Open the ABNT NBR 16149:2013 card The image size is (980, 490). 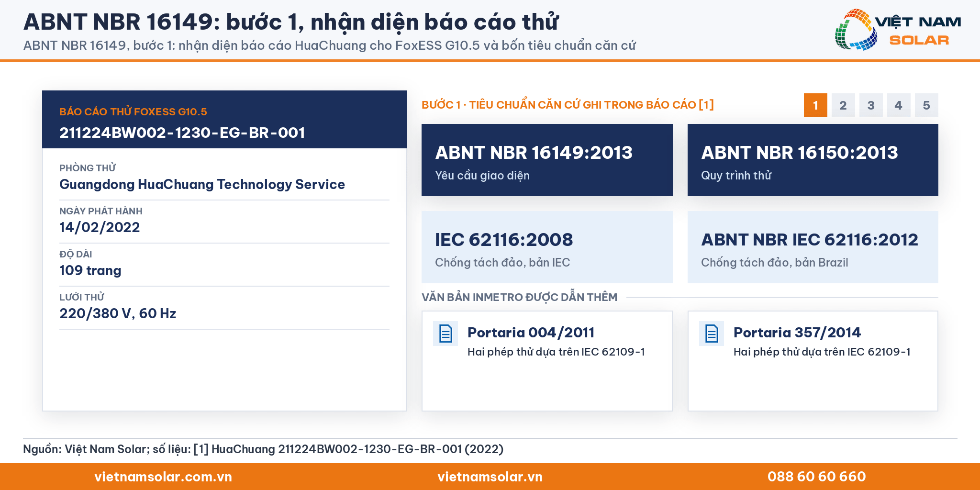(547, 160)
